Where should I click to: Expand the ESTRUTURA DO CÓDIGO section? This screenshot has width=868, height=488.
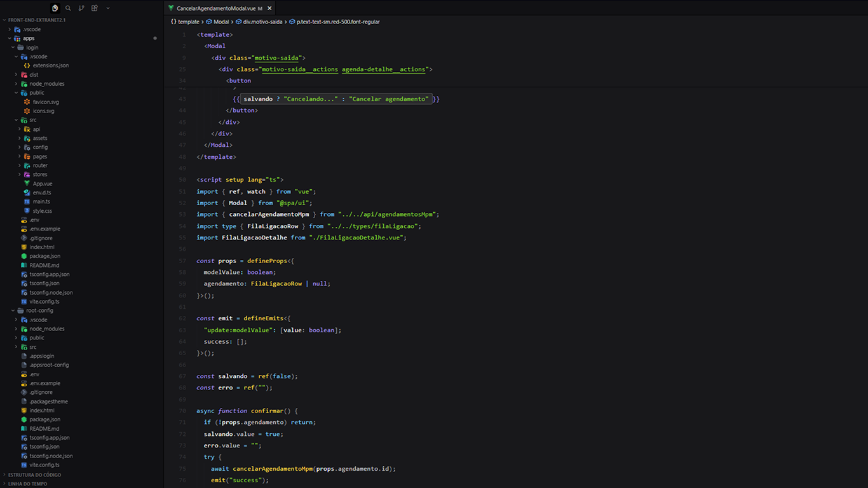click(34, 475)
